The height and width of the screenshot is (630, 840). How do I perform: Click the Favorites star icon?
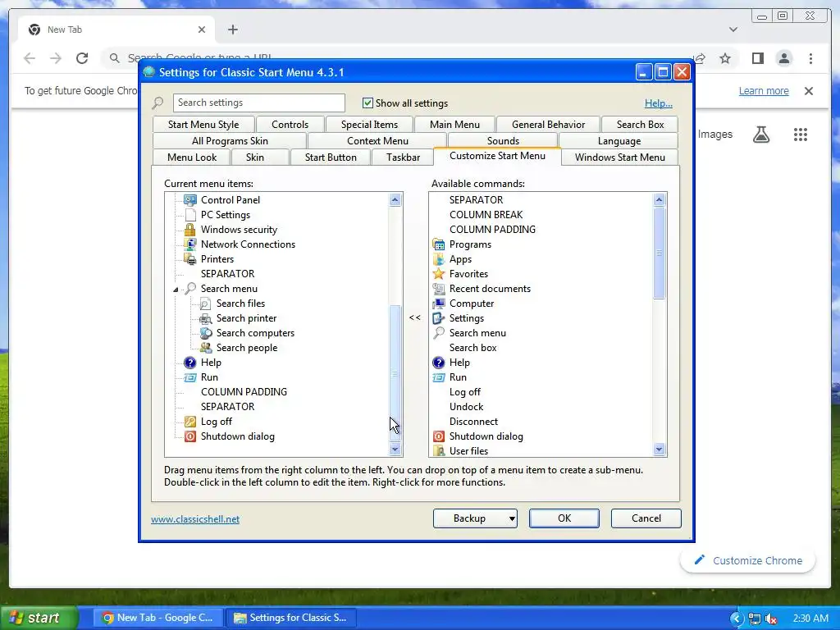coord(438,274)
